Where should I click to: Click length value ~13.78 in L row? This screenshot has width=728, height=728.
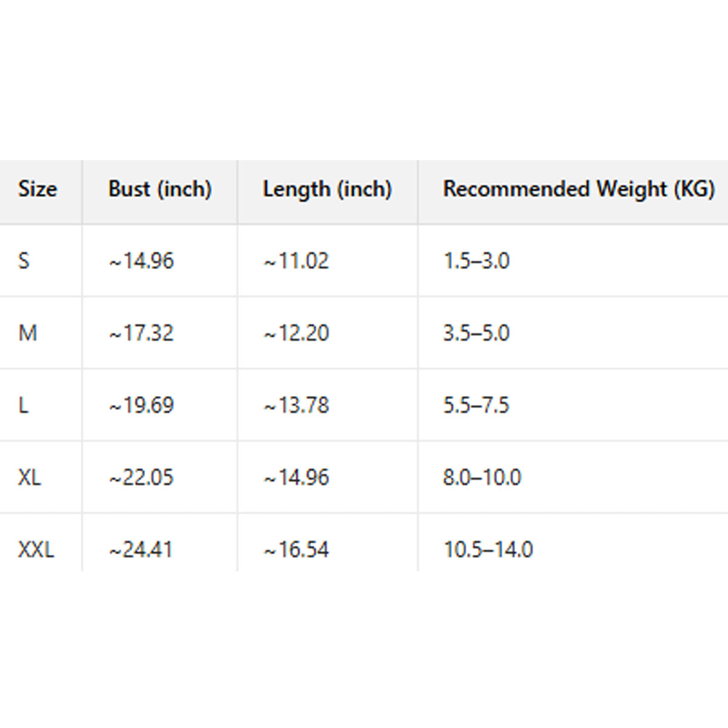pyautogui.click(x=296, y=405)
